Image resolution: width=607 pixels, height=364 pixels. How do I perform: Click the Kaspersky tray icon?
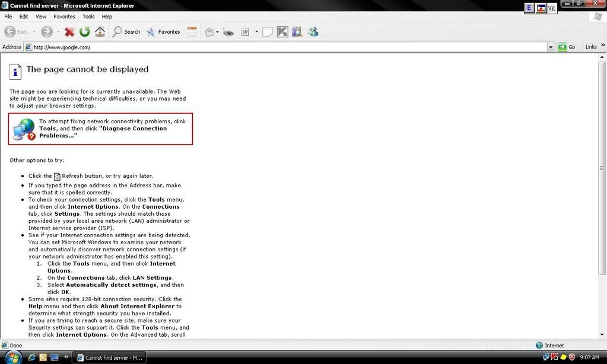click(554, 357)
